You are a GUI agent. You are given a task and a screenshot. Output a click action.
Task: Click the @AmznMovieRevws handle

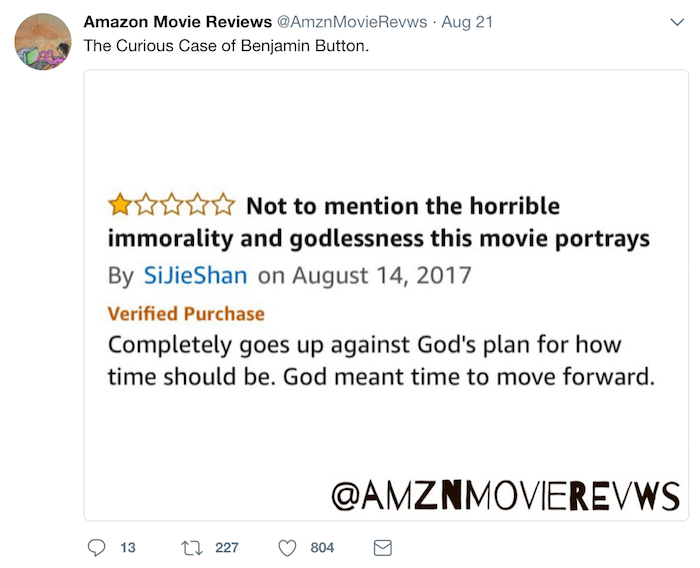352,21
